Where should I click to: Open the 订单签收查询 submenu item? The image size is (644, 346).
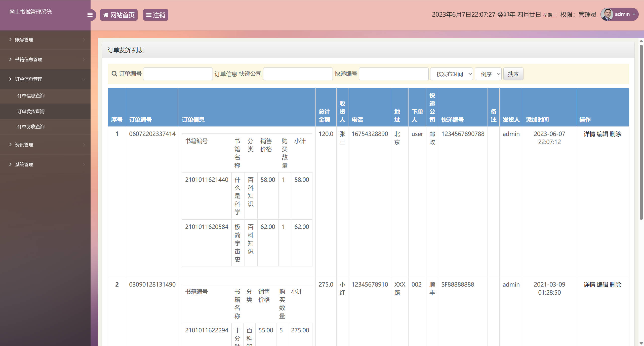pos(31,127)
